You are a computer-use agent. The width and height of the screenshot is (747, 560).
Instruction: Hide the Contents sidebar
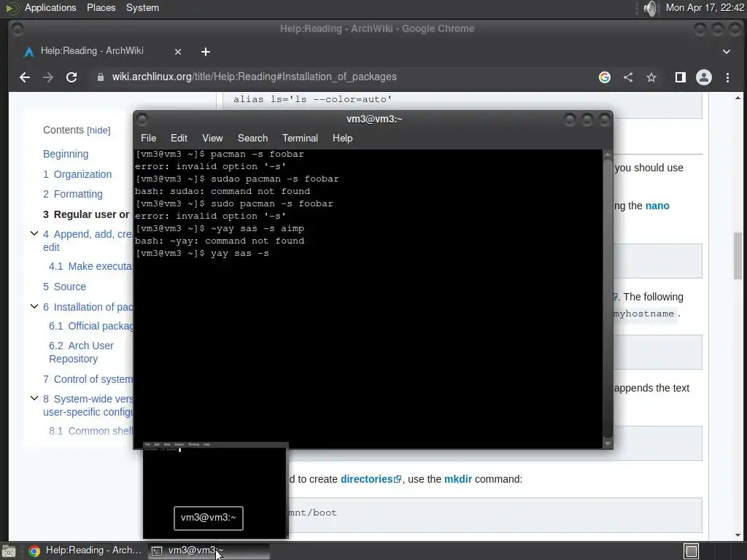click(98, 131)
